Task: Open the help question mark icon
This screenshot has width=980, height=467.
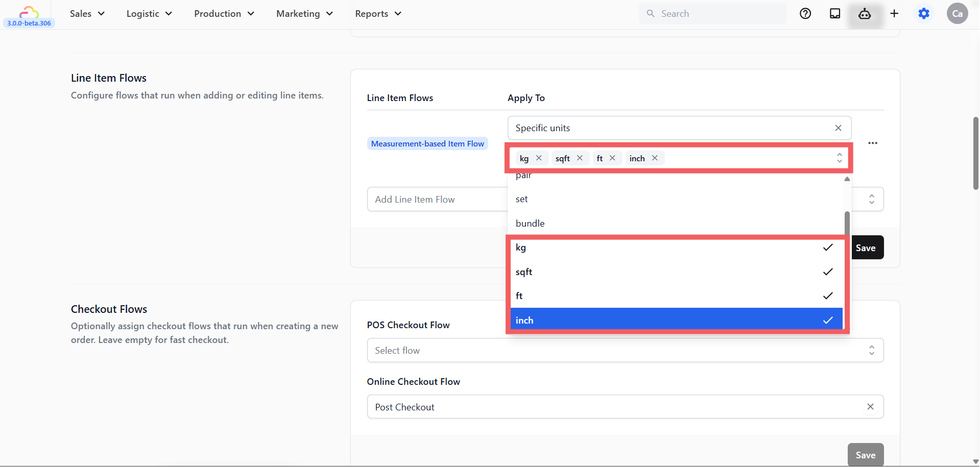Action: [805, 14]
